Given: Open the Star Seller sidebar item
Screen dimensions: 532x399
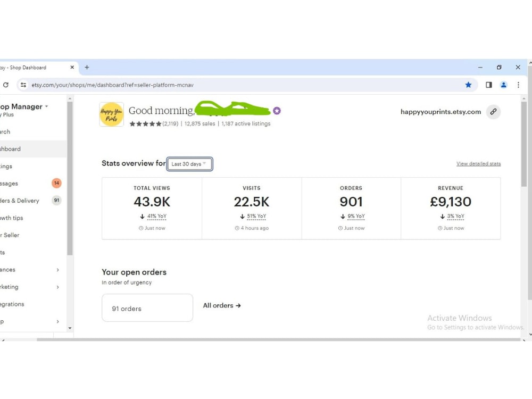Looking at the screenshot, I should pyautogui.click(x=33, y=235).
